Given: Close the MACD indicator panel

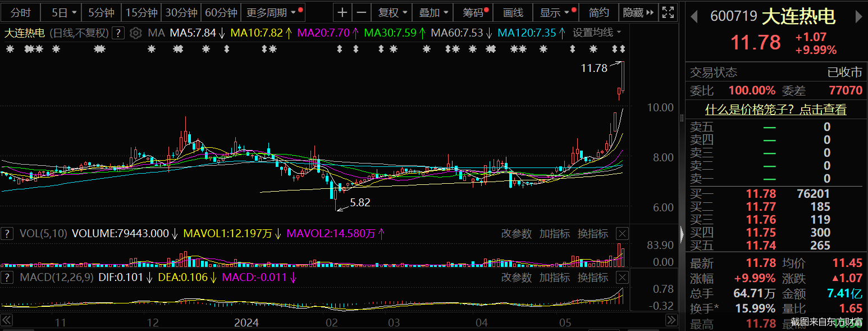Looking at the screenshot, I should point(622,278).
